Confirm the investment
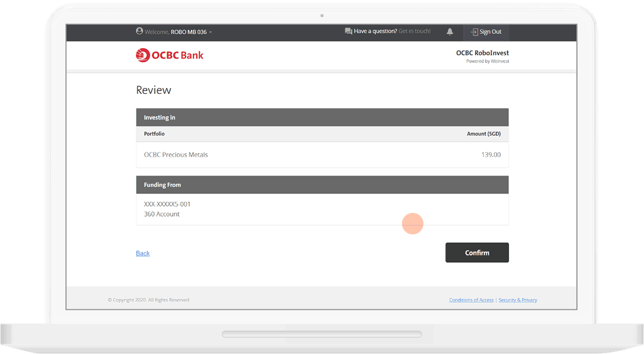 click(477, 253)
